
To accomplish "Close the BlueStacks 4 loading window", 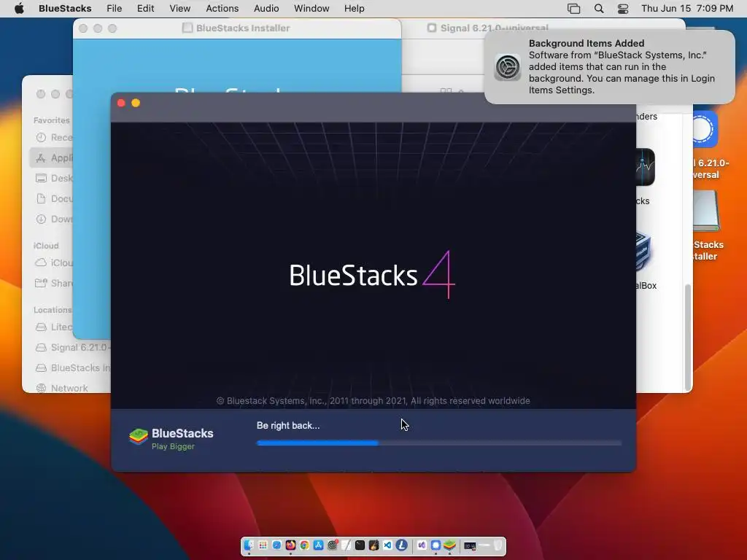I will pyautogui.click(x=121, y=103).
